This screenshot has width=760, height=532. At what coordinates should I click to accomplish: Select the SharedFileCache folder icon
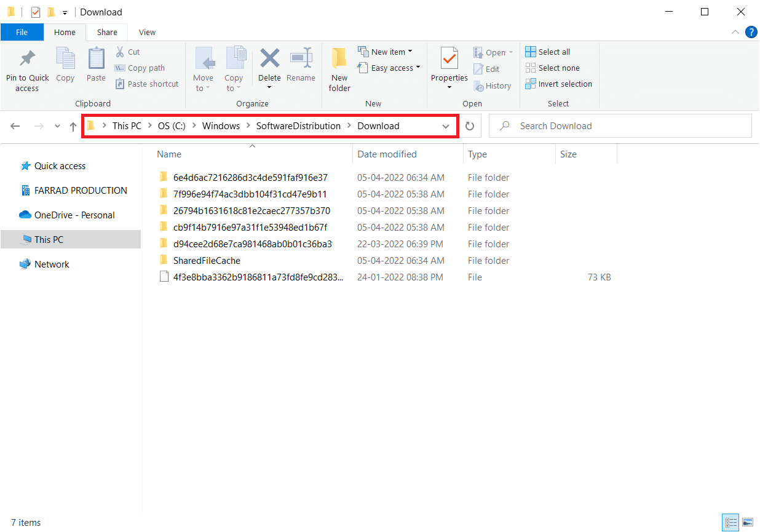tap(164, 260)
